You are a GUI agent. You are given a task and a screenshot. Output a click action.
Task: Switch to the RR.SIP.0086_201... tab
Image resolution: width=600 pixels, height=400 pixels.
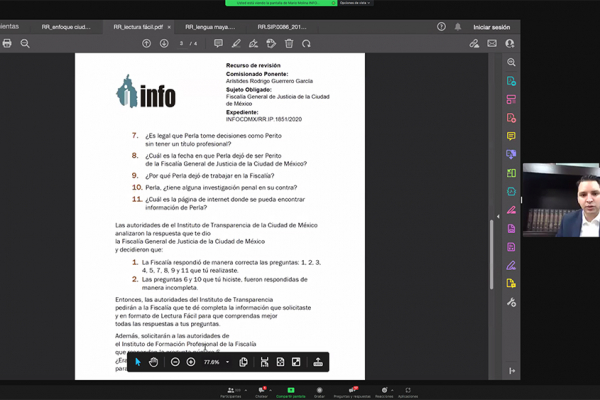click(x=282, y=27)
